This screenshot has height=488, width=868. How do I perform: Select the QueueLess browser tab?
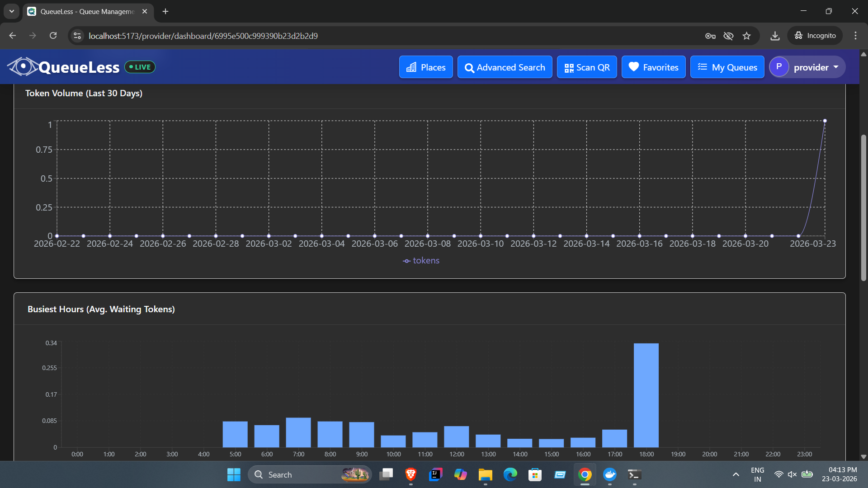pyautogui.click(x=88, y=11)
